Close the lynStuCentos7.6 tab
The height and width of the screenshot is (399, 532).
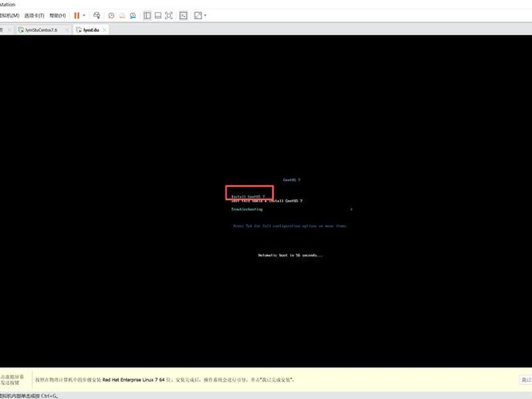click(67, 30)
